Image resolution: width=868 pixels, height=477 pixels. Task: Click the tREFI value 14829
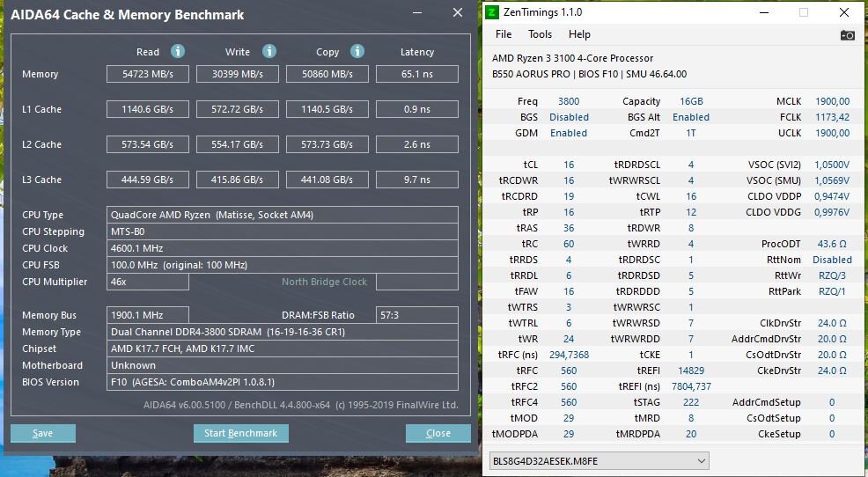pos(691,371)
